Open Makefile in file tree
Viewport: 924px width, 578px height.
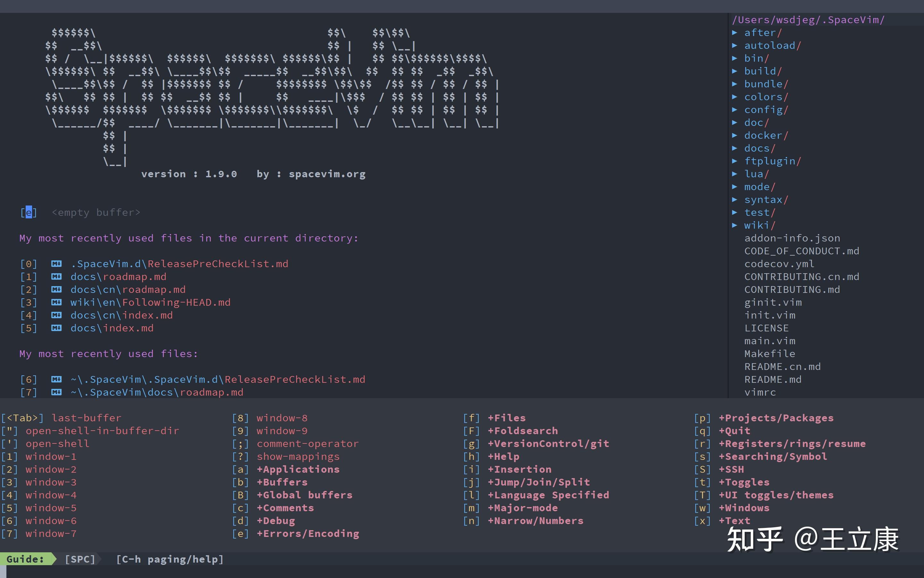point(770,354)
